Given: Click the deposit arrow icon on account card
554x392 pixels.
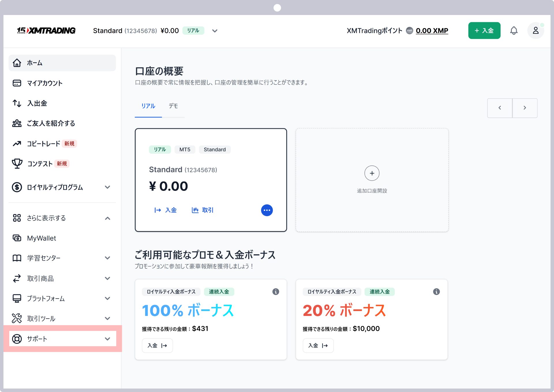Looking at the screenshot, I should point(158,210).
